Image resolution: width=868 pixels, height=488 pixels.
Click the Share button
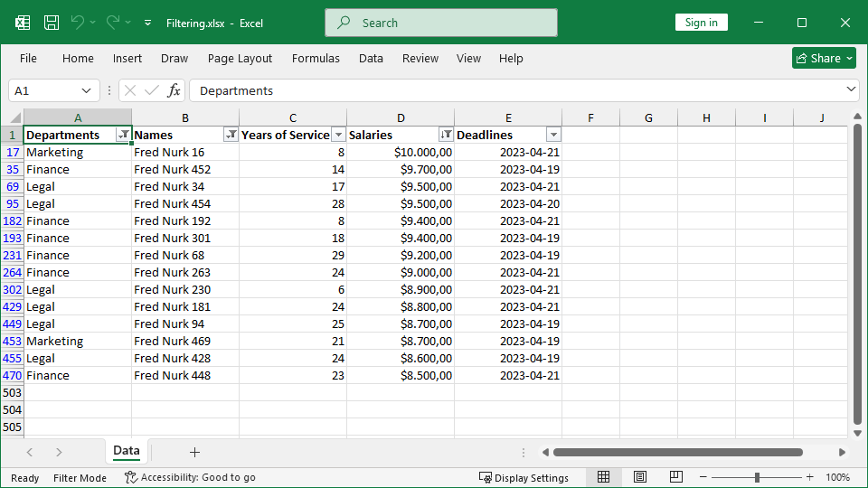[x=824, y=58]
